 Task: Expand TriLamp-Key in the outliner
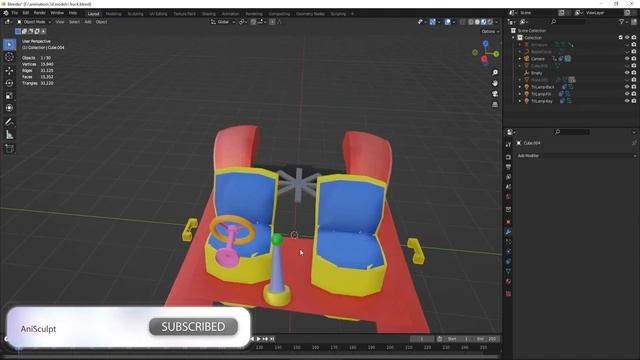(520, 101)
